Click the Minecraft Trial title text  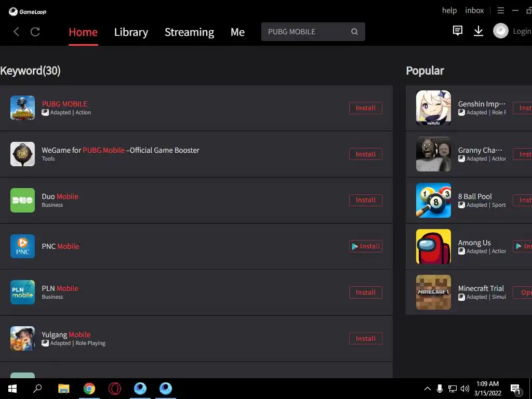coord(481,288)
